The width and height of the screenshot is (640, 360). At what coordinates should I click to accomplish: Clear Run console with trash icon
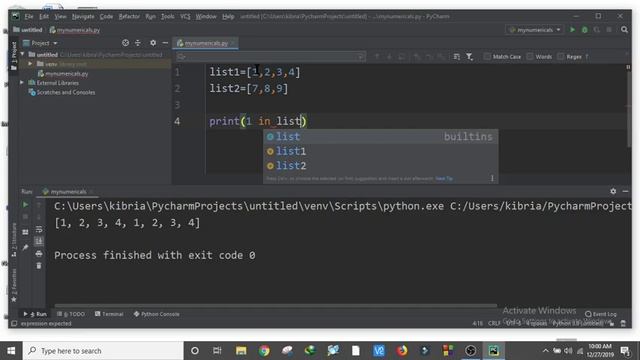pyautogui.click(x=39, y=266)
